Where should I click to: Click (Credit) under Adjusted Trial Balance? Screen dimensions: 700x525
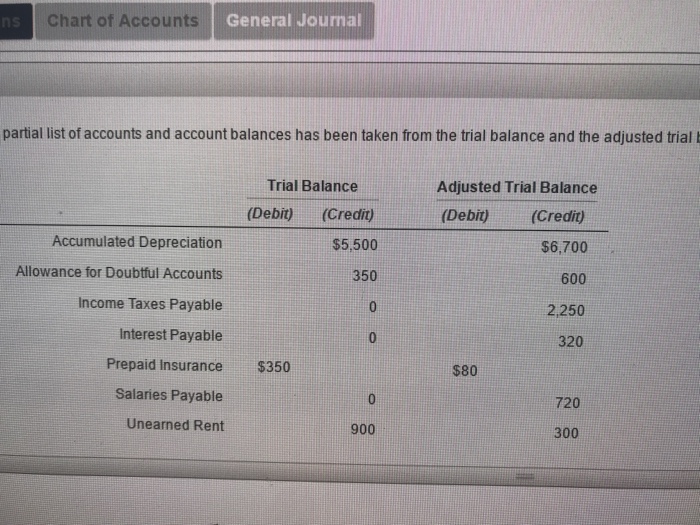click(558, 216)
